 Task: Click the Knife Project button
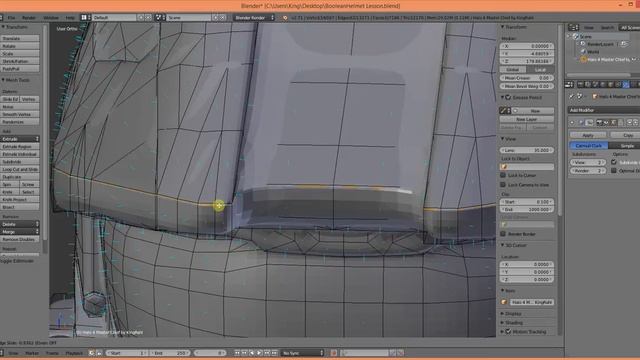[x=20, y=200]
